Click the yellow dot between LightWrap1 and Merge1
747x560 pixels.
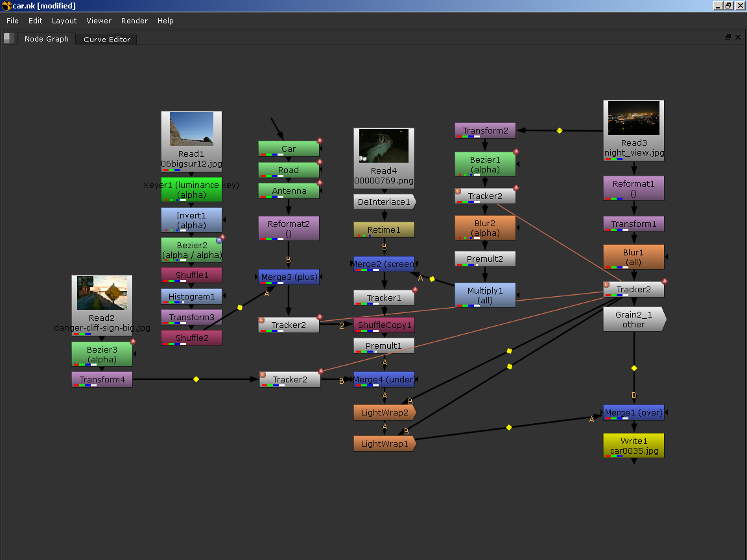point(509,428)
